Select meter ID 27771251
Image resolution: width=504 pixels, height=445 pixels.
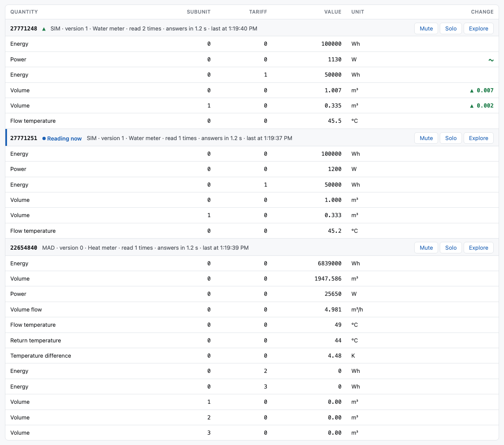pos(24,138)
